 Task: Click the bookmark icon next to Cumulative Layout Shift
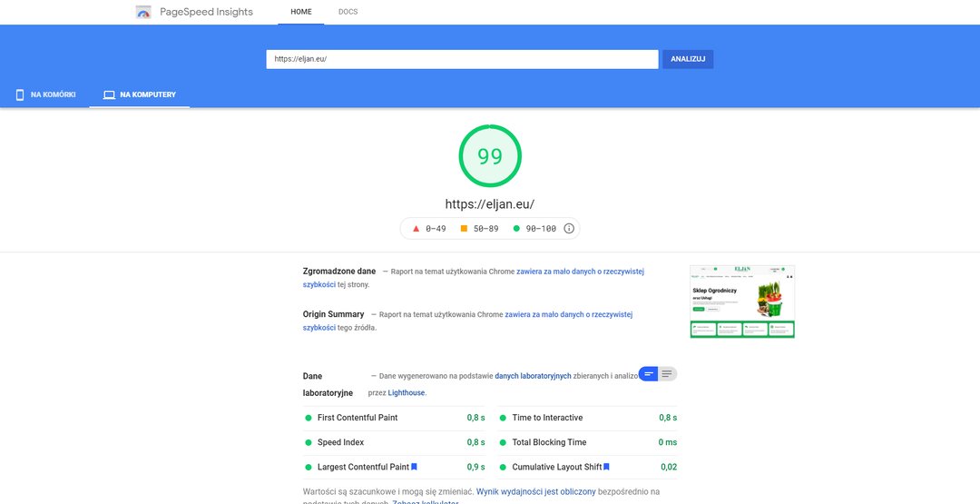(606, 467)
